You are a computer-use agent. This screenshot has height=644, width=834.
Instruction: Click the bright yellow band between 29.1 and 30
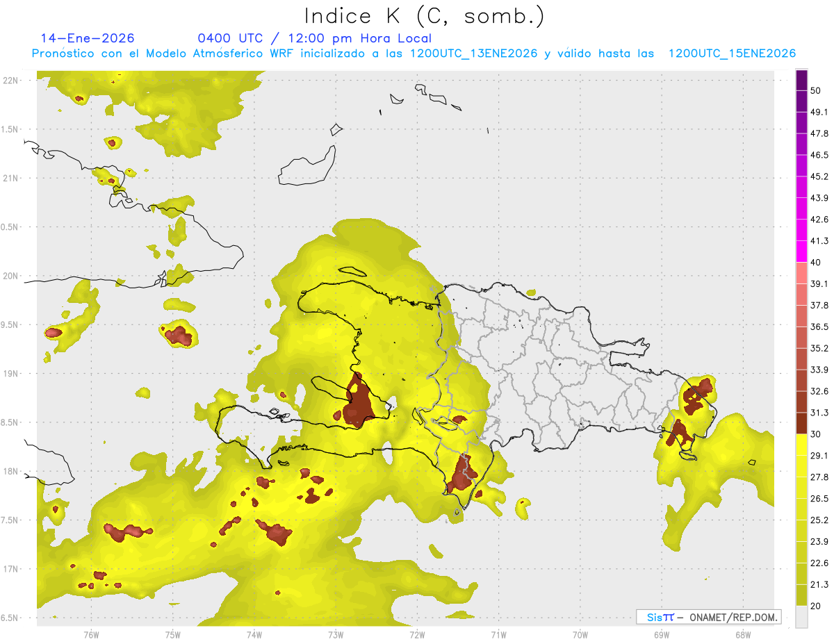point(801,445)
